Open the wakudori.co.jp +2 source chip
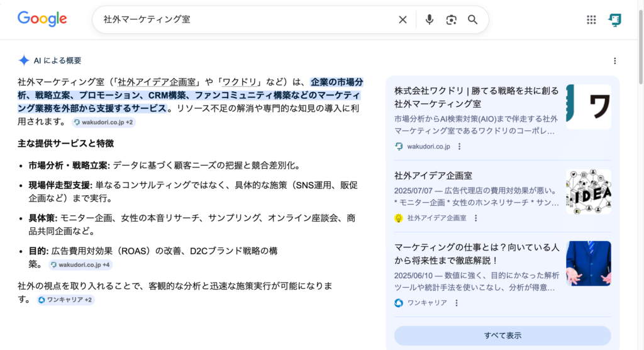The image size is (644, 350). click(104, 122)
